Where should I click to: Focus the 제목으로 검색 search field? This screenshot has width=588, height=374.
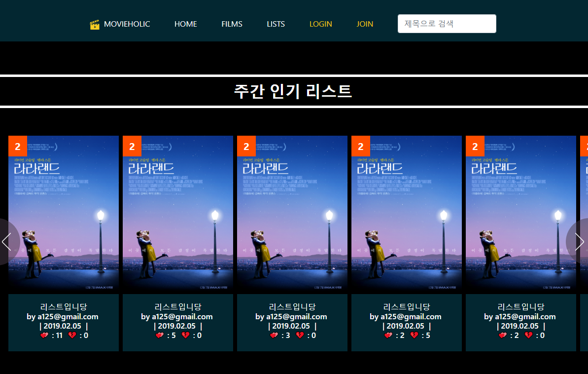[447, 24]
